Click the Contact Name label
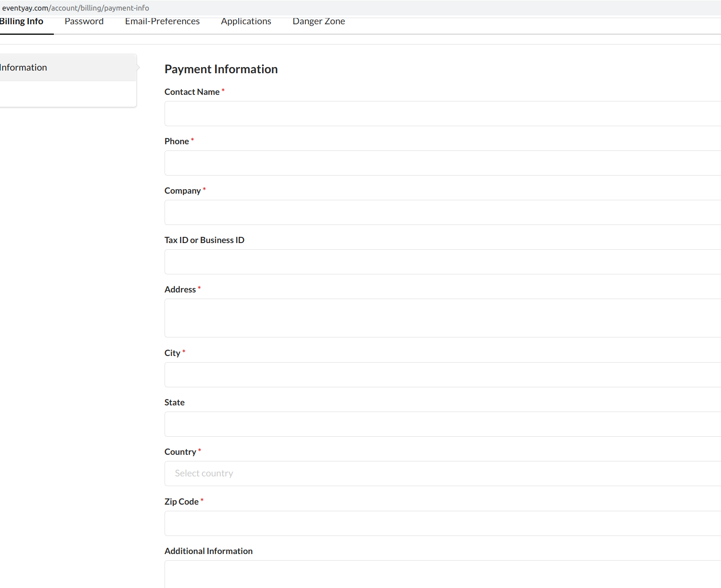 (192, 92)
